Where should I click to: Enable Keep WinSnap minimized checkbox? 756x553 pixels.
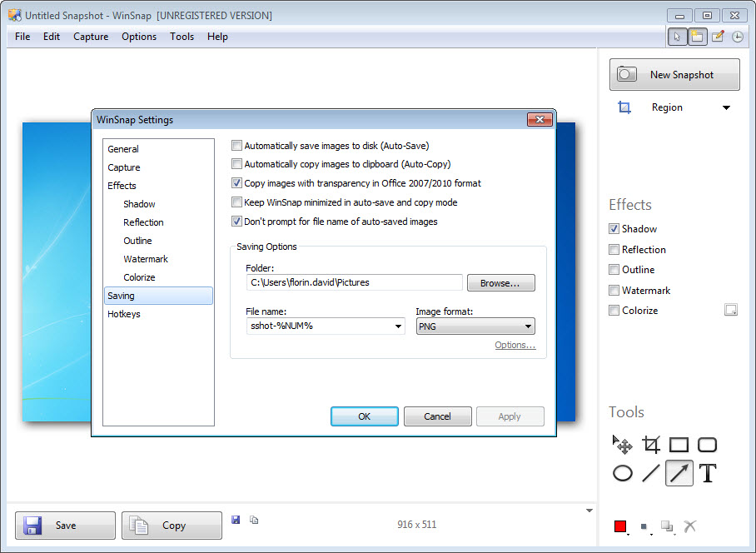click(x=236, y=202)
